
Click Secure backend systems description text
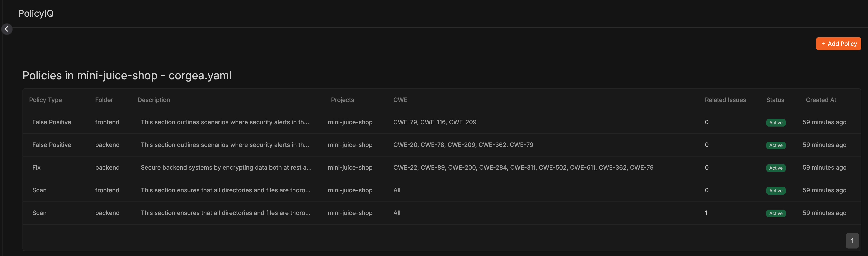click(x=226, y=168)
